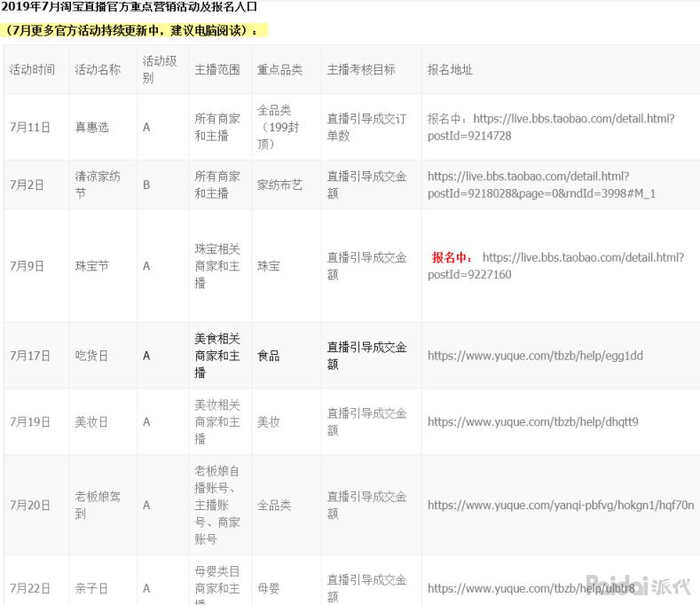This screenshot has width=700, height=605.
Task: Open the 老板娘驾到 link ending in hqf70n
Action: coord(561,505)
